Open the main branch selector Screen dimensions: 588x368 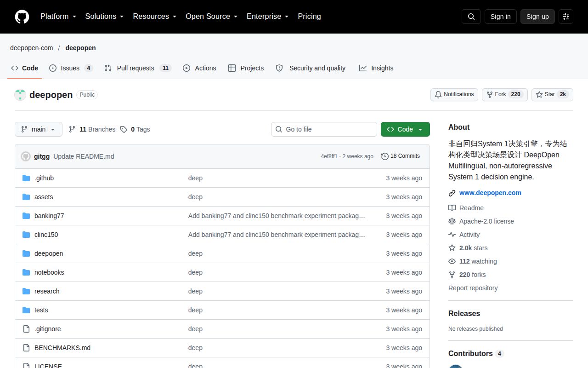pos(39,129)
